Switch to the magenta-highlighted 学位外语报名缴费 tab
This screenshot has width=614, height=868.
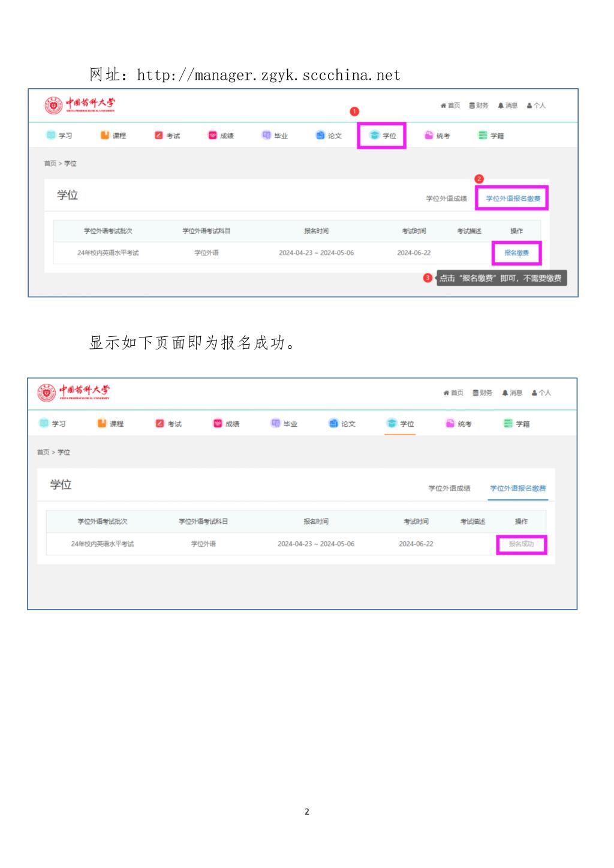coord(513,198)
